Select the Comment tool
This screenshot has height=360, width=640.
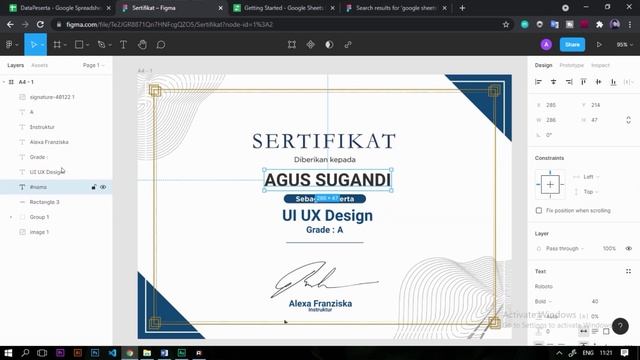click(161, 44)
